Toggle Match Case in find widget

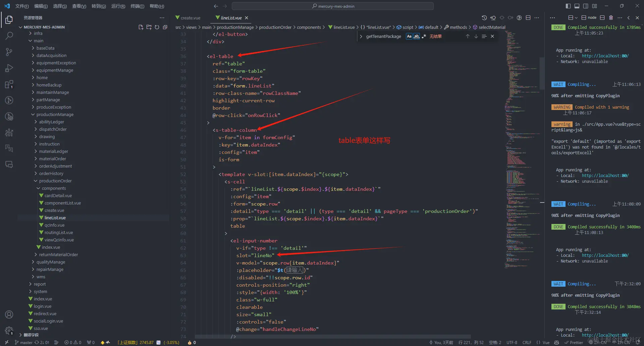tap(409, 36)
